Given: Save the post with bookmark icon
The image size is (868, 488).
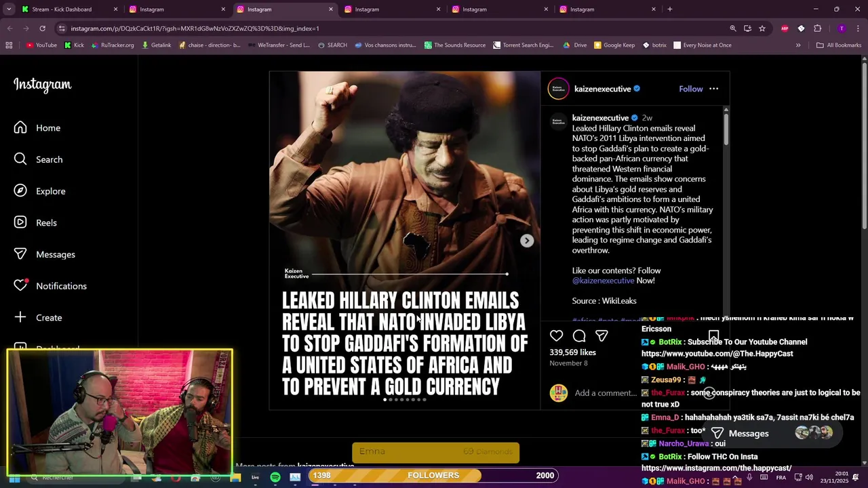Looking at the screenshot, I should [713, 335].
